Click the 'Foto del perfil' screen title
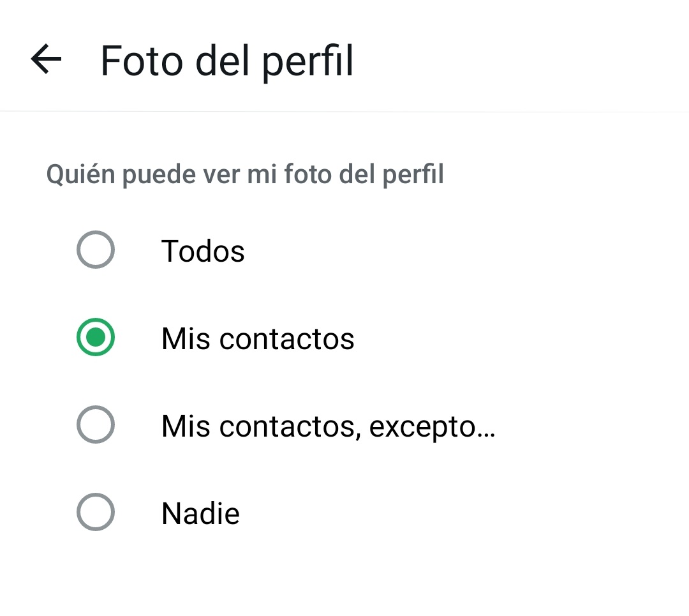Screen dimensions: 689x616 click(x=226, y=61)
